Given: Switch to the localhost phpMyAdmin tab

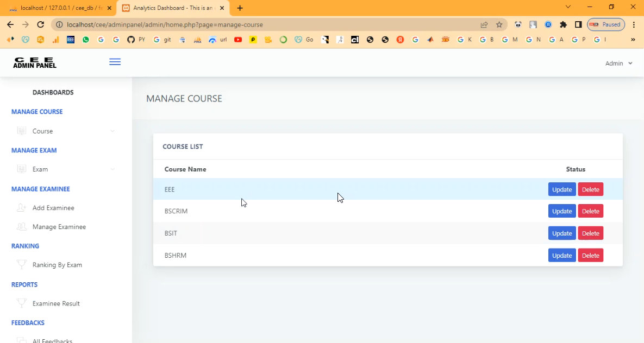Looking at the screenshot, I should [57, 8].
